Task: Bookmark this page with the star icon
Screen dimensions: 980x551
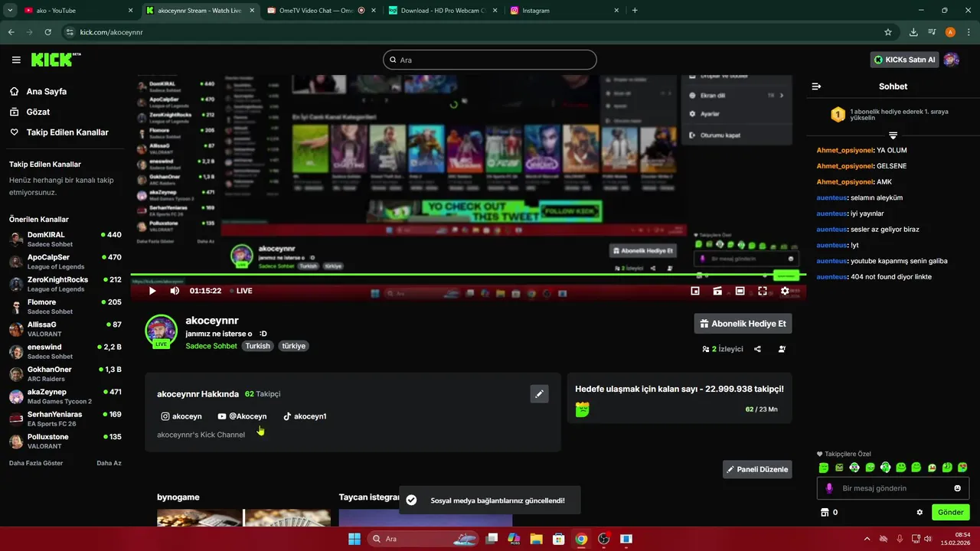Action: [x=888, y=32]
